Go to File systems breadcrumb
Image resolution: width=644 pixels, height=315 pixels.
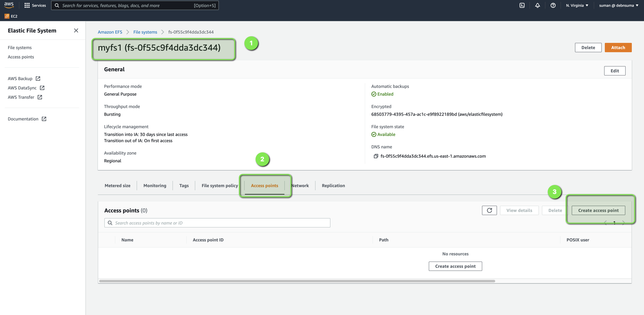pos(145,32)
